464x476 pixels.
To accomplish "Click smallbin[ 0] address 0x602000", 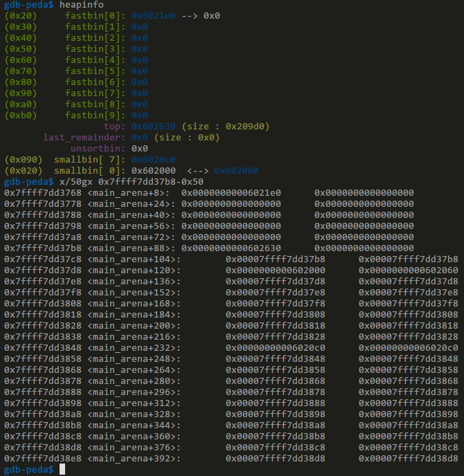I will (153, 171).
